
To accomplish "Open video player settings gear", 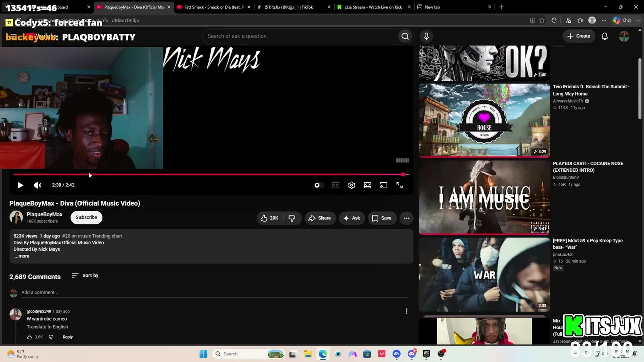I will 352,185.
